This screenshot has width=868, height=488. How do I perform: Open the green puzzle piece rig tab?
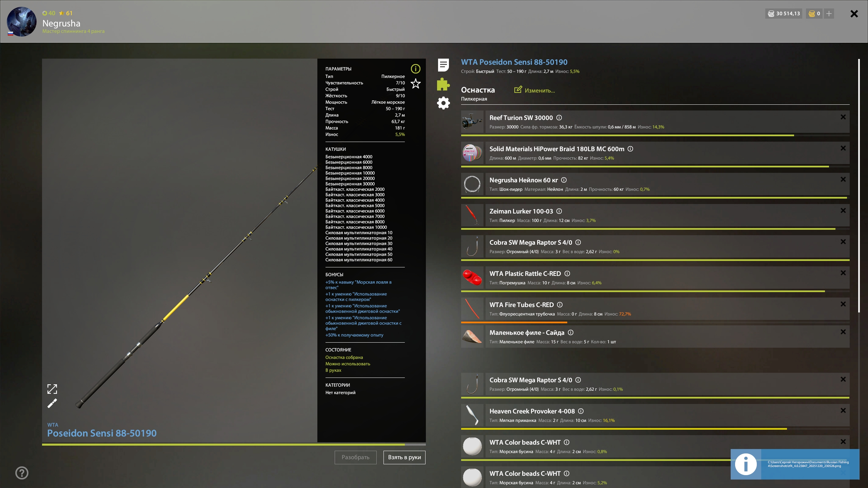443,84
